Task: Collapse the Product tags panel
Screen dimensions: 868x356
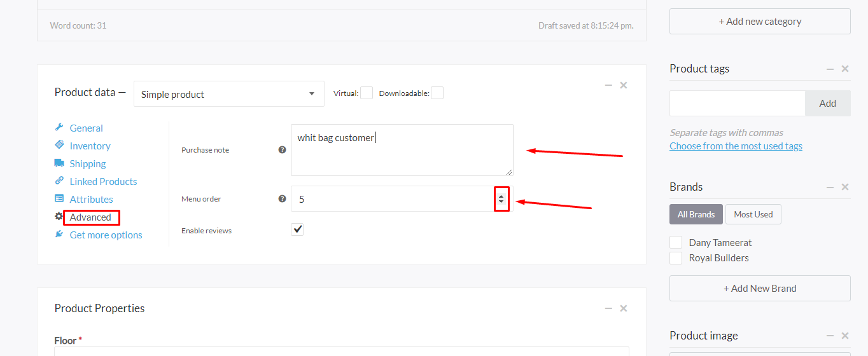Action: (x=830, y=69)
